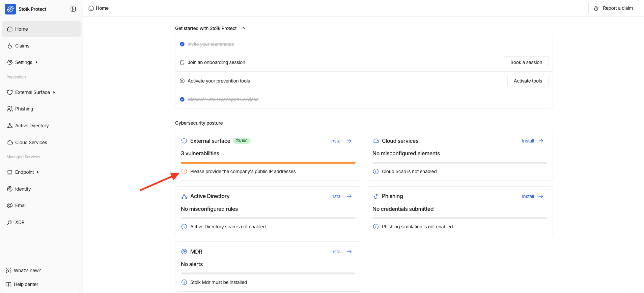Toggle the Invite your teammates checkmark
Screen dimensions: 644x293
tap(182, 44)
